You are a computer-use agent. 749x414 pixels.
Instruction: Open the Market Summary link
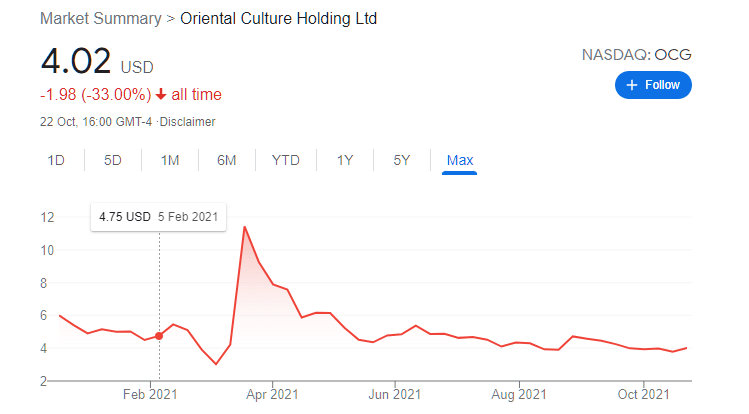coord(101,19)
